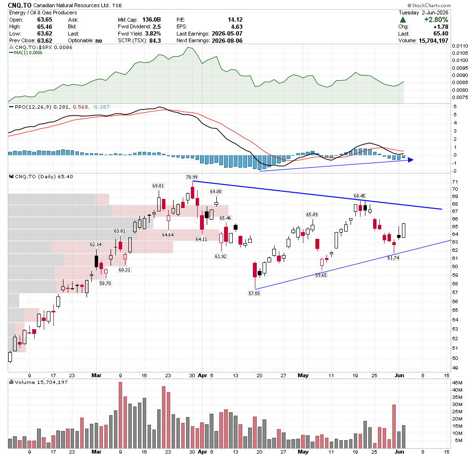Click the CNQ.TO ticker symbol in the header

pos(20,5)
